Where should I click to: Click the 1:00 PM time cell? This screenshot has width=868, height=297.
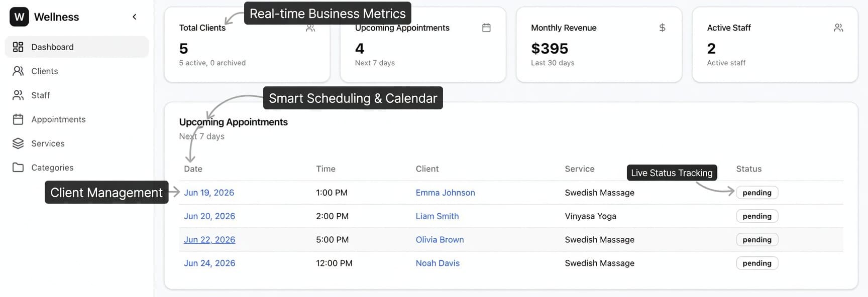332,193
